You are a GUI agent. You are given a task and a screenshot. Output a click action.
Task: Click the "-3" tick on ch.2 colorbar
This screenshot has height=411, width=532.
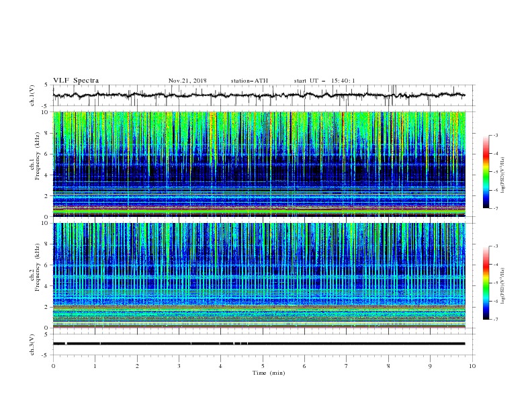(495, 246)
